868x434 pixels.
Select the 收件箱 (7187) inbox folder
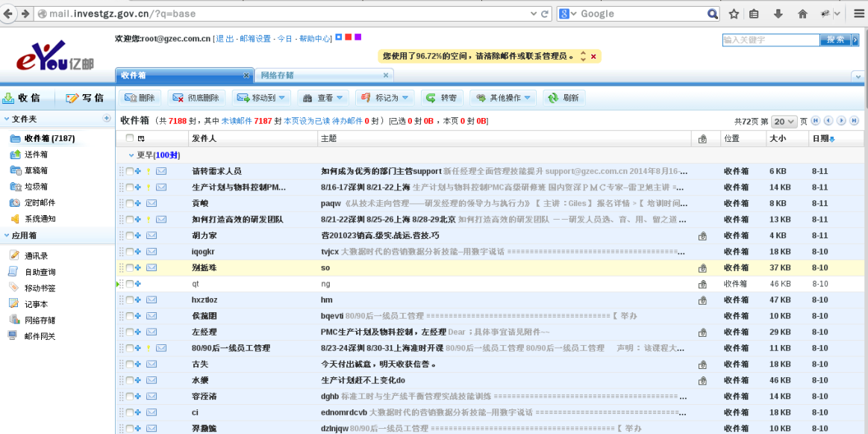tap(49, 139)
